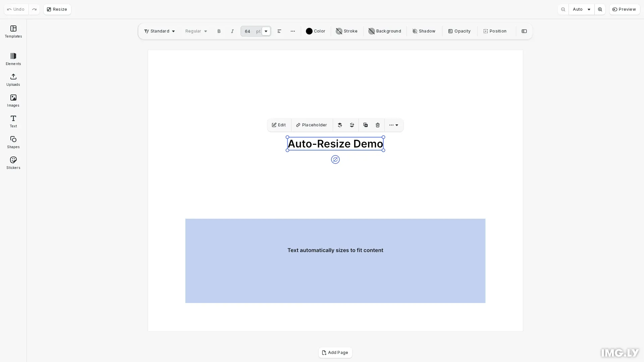The image size is (644, 362).
Task: Click the font size input field showing 64
Action: tap(248, 31)
